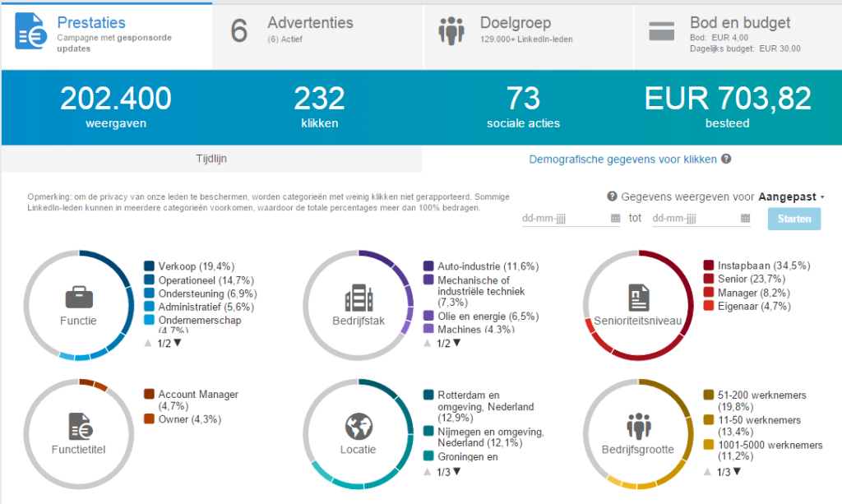The width and height of the screenshot is (842, 504).
Task: Click the Functie briefcase icon
Action: (78, 297)
